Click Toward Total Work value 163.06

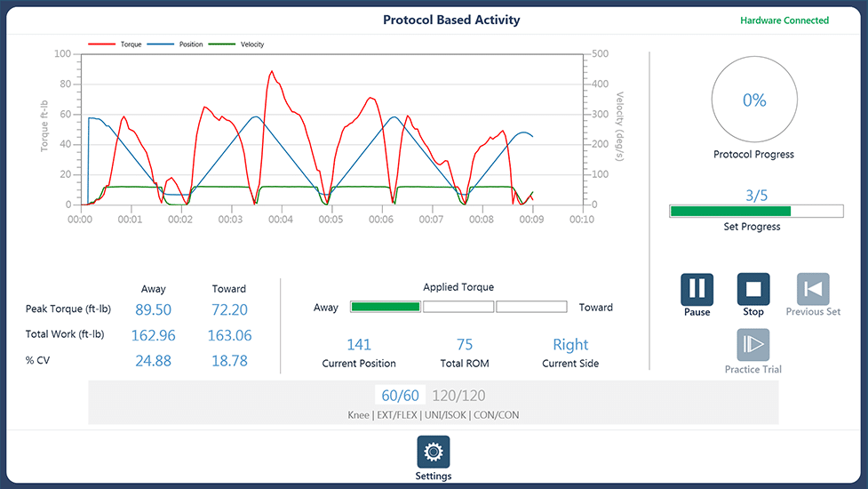228,335
